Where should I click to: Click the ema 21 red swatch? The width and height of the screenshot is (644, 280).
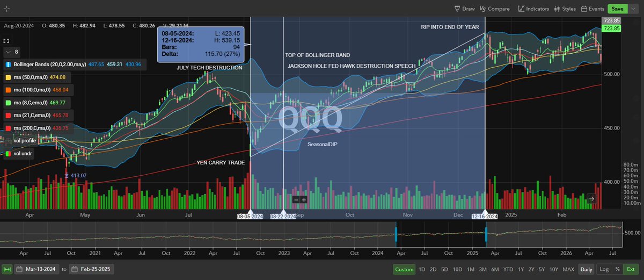(x=8, y=115)
